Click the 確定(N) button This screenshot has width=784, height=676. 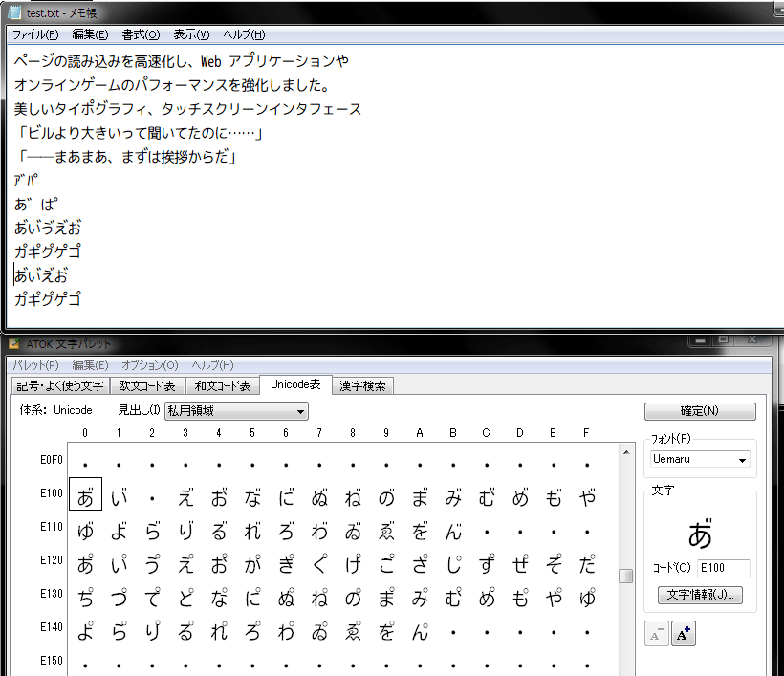pyautogui.click(x=700, y=411)
